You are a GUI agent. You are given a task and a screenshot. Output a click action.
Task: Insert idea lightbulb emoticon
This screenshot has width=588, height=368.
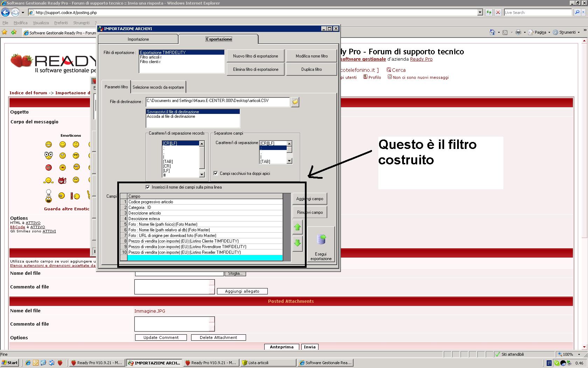click(x=49, y=196)
